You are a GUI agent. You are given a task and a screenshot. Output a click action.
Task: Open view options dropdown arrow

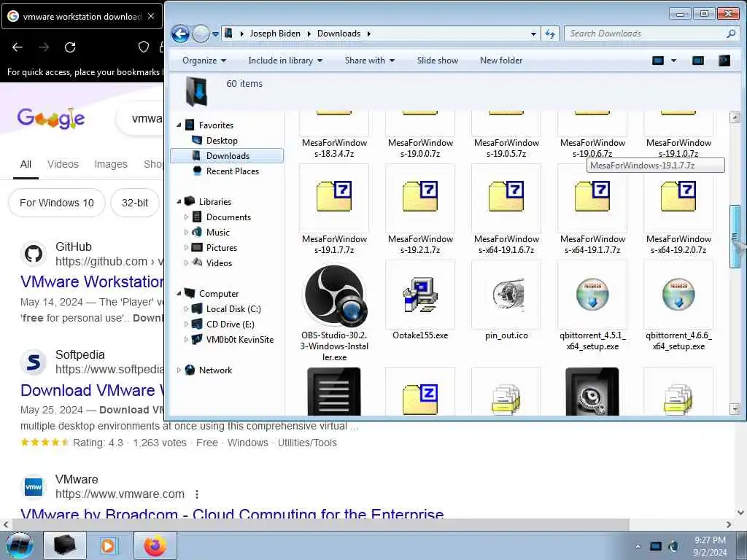click(x=673, y=61)
